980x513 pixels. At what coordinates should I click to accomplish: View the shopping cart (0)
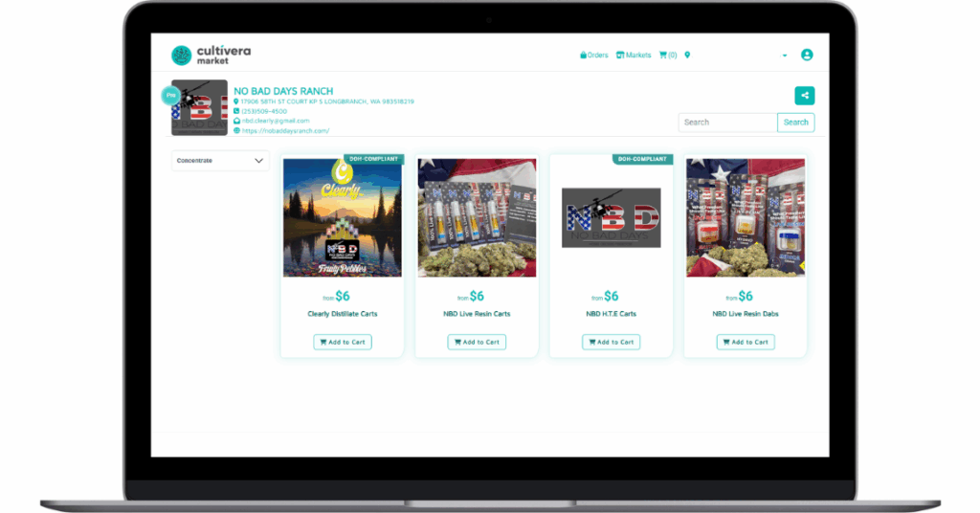(x=668, y=55)
